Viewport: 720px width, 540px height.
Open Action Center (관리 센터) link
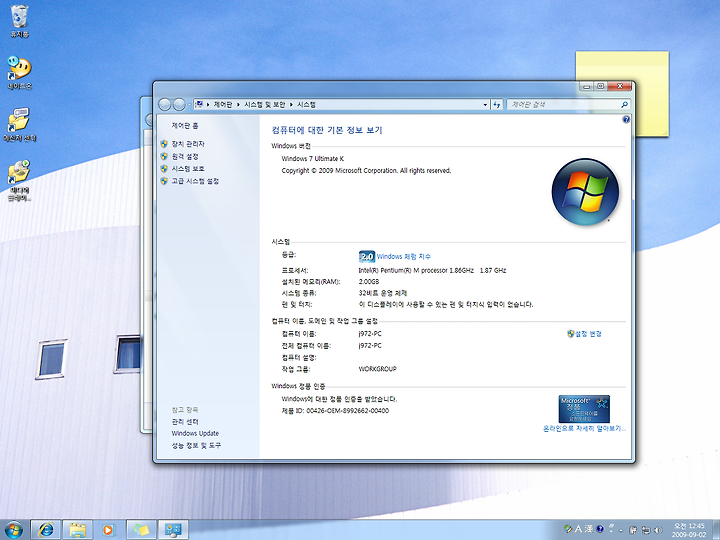pos(185,422)
